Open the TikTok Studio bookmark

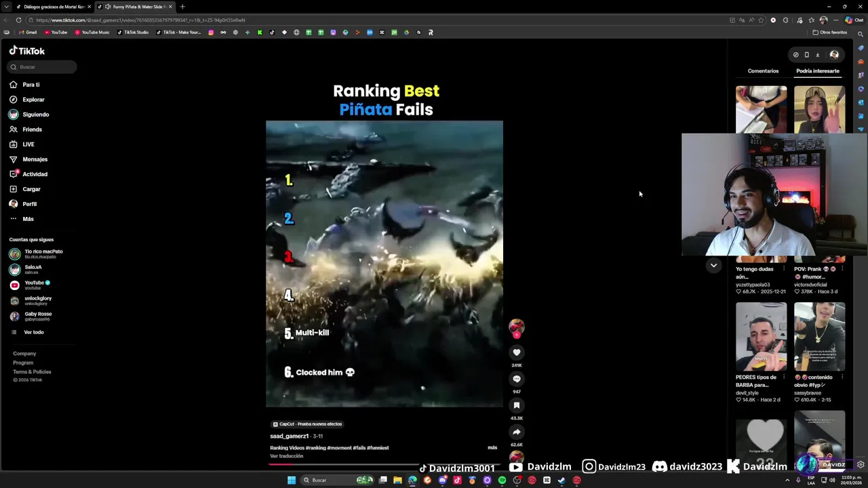tap(133, 33)
